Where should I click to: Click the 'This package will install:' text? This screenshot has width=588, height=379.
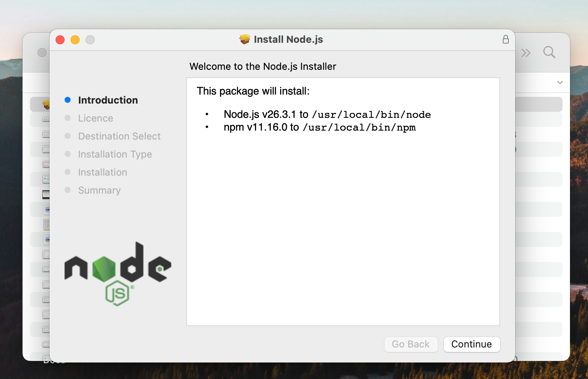tap(253, 91)
